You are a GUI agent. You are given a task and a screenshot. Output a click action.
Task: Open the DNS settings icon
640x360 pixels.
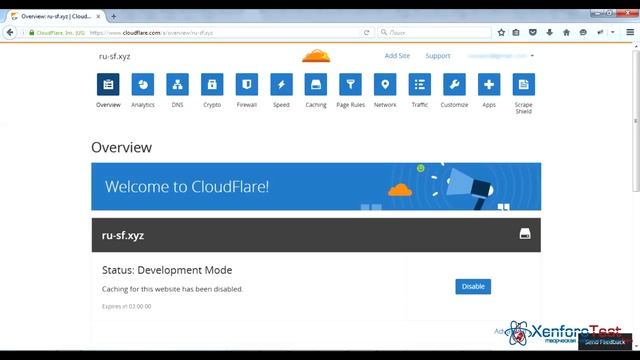[178, 84]
